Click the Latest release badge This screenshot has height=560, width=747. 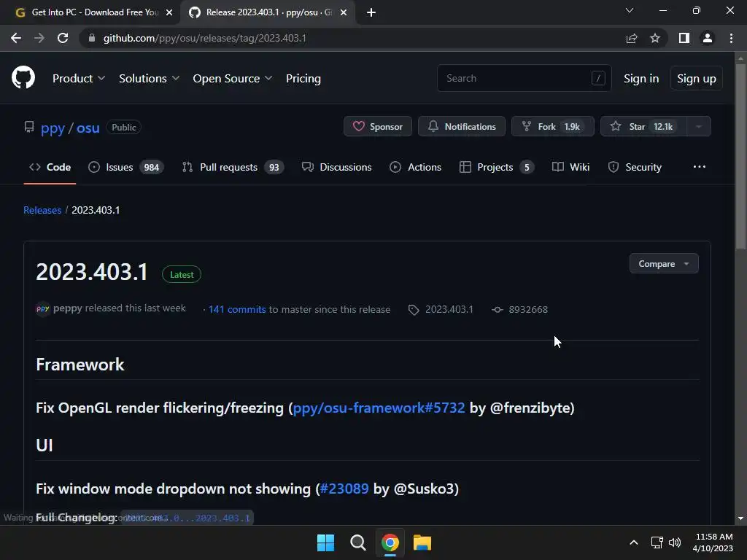(x=182, y=274)
